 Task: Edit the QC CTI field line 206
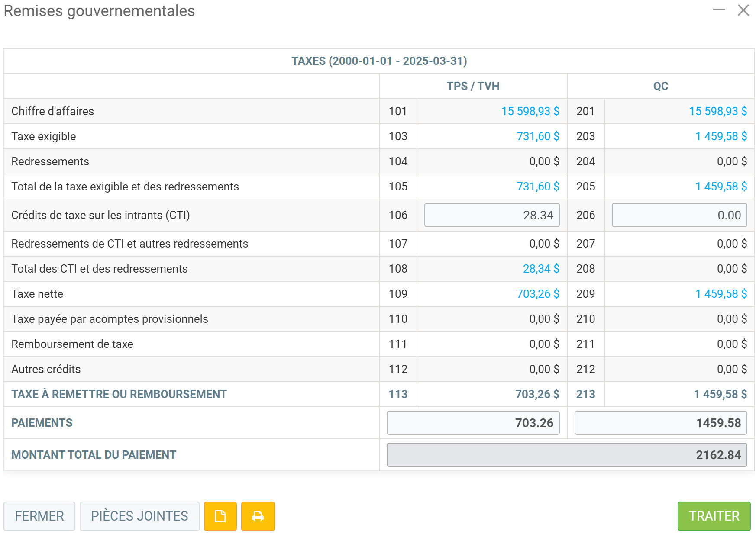679,215
